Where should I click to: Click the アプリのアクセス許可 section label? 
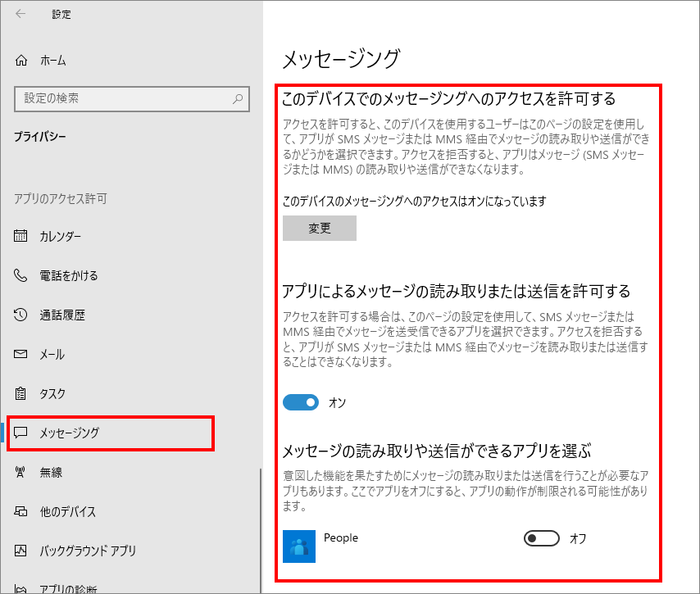pyautogui.click(x=61, y=198)
